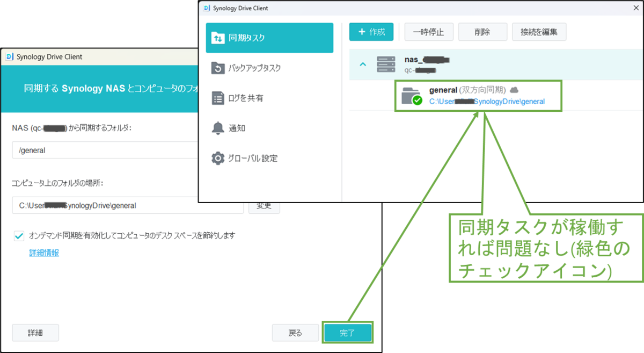Click the 作成 button
The width and height of the screenshot is (644, 353).
click(371, 32)
